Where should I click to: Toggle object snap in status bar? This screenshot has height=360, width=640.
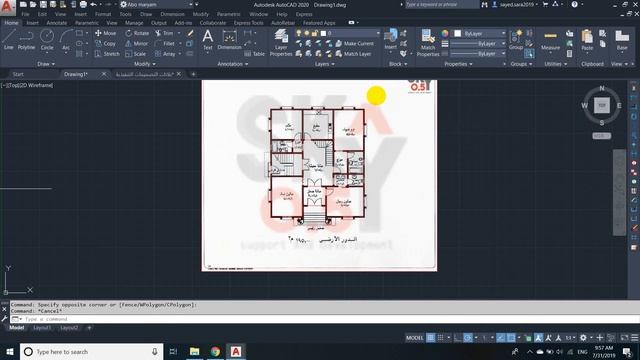511,338
